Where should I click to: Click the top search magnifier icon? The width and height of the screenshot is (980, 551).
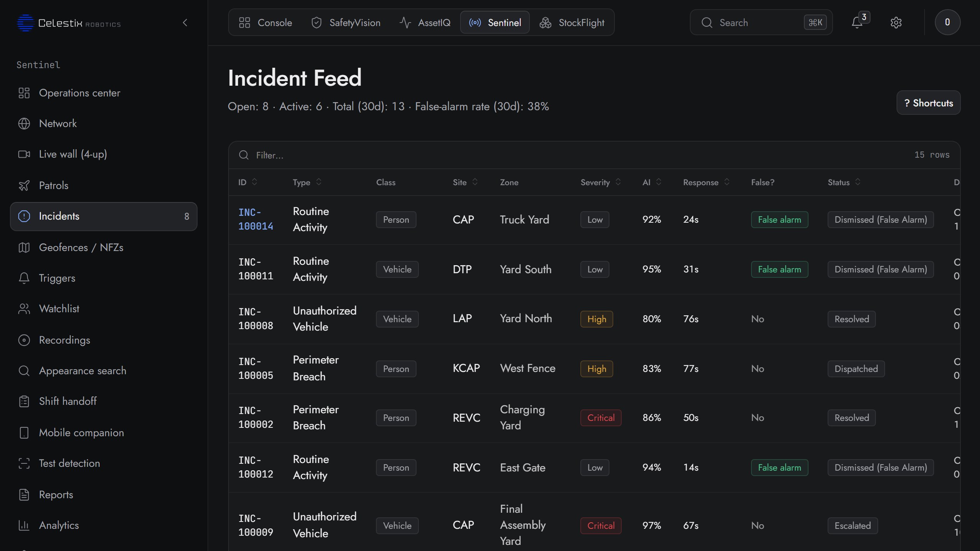point(707,23)
